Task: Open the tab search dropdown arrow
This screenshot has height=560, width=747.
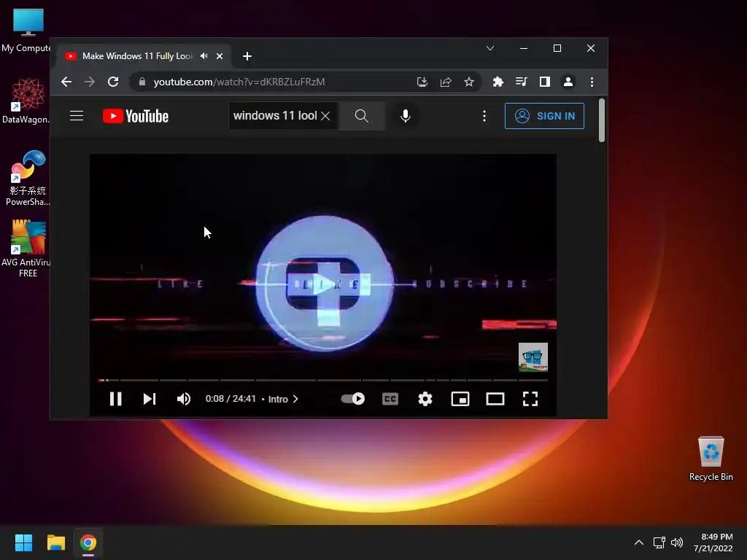Action: tap(489, 48)
